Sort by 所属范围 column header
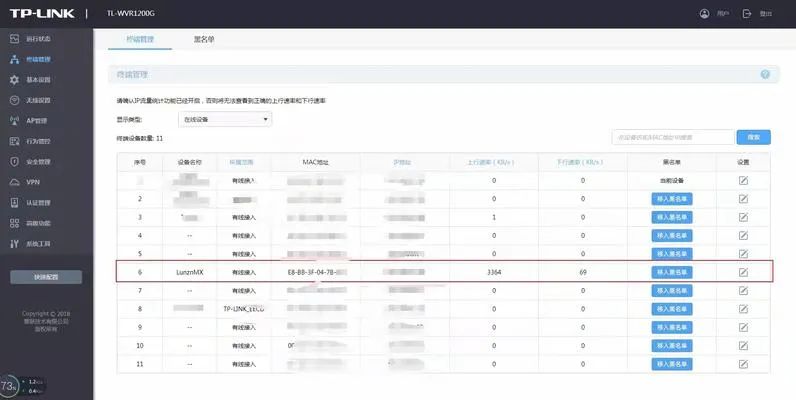Screen dimensions: 796x400 pos(242,162)
